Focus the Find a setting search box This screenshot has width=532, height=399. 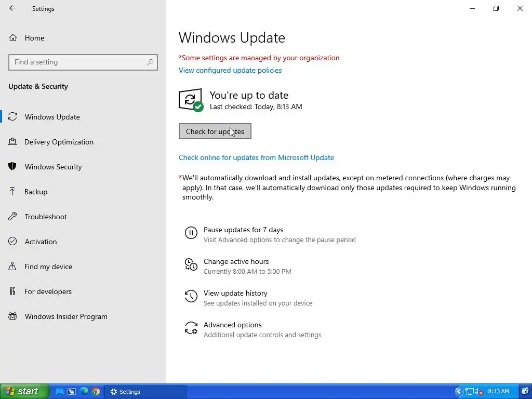(x=83, y=62)
